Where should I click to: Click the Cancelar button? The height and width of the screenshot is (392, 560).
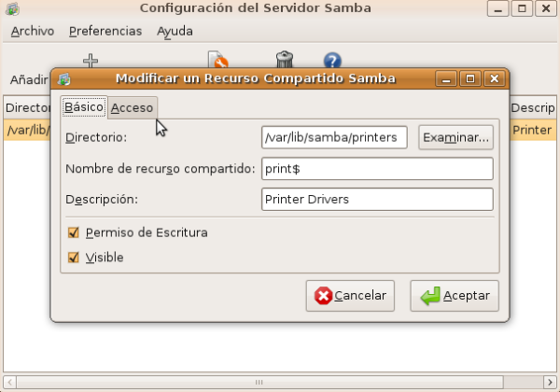pyautogui.click(x=350, y=296)
